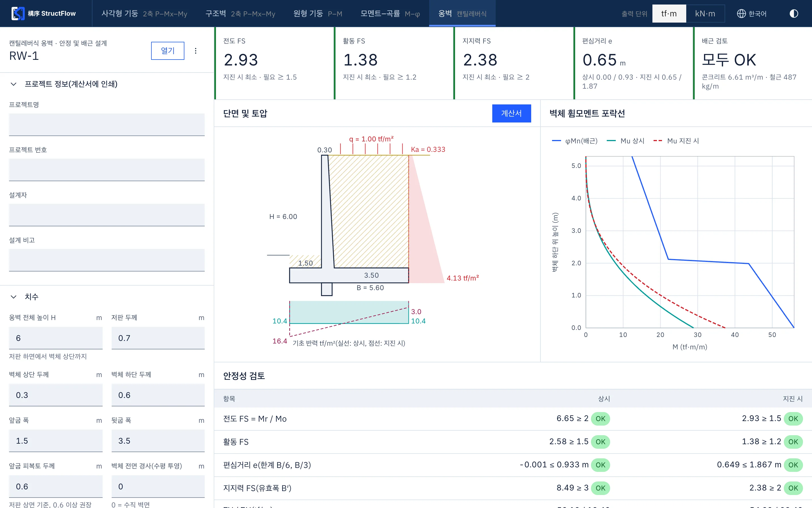The width and height of the screenshot is (812, 508).
Task: Click the Ka = 0.333 label
Action: click(x=428, y=150)
